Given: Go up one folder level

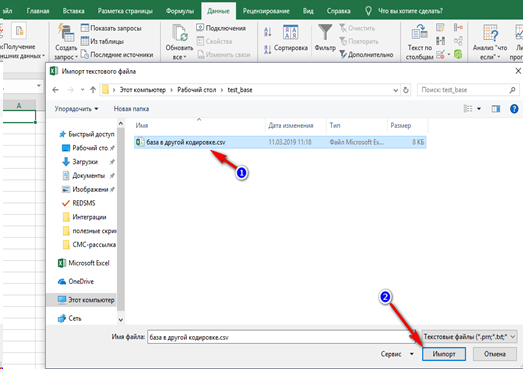Looking at the screenshot, I should (x=93, y=90).
